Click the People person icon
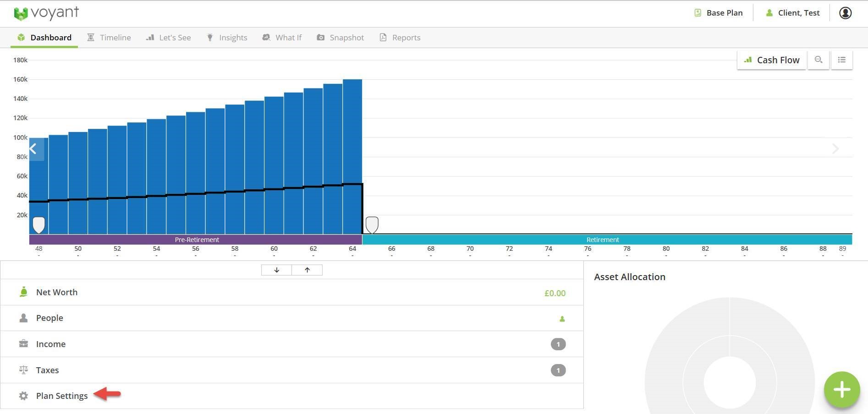This screenshot has height=414, width=868. pyautogui.click(x=23, y=318)
